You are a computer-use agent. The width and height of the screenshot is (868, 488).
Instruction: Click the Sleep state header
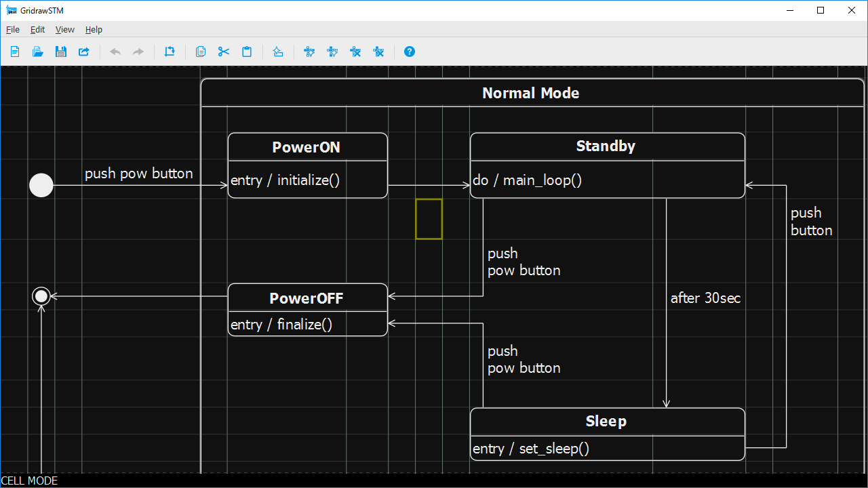(606, 422)
